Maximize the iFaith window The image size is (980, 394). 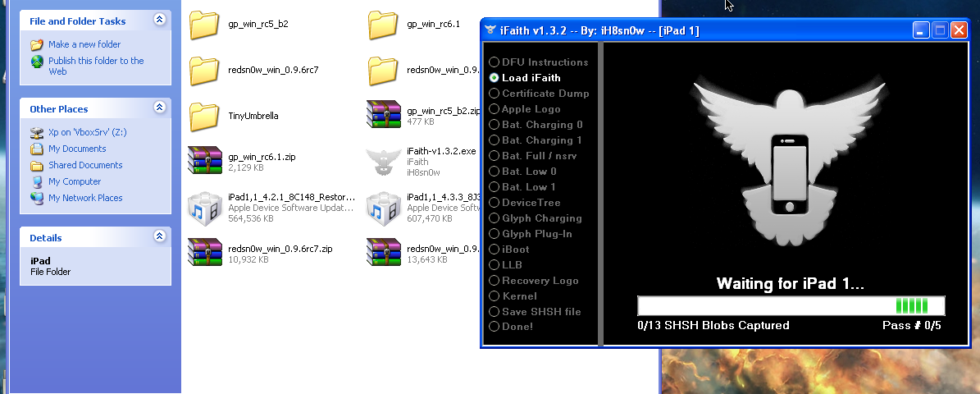(940, 30)
